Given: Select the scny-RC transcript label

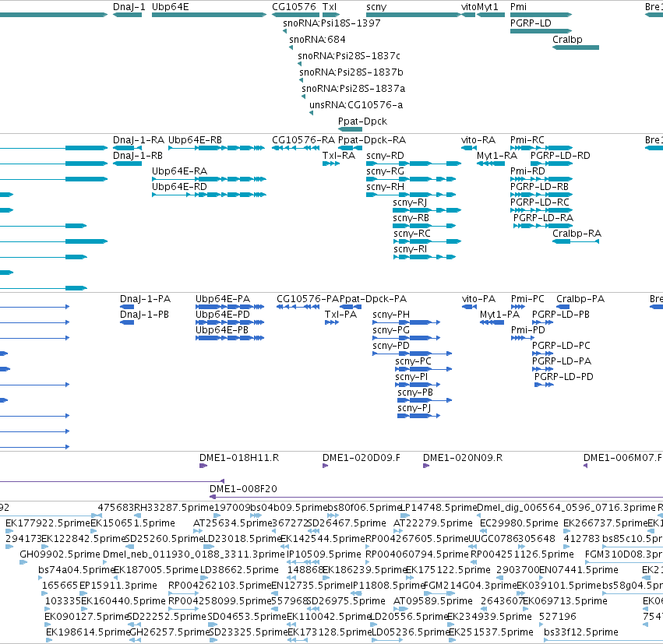Looking at the screenshot, I should 412,234.
